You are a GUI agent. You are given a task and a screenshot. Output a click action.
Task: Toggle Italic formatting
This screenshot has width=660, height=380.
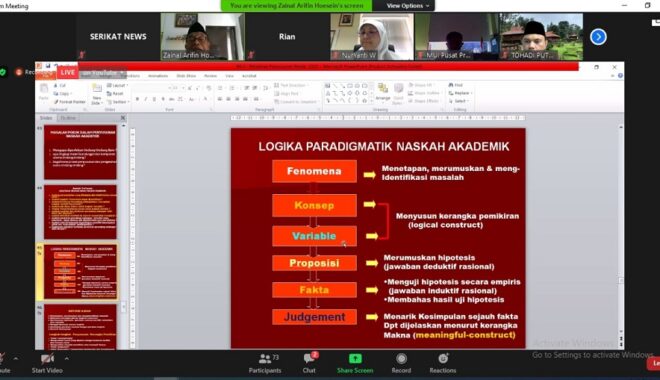click(146, 99)
